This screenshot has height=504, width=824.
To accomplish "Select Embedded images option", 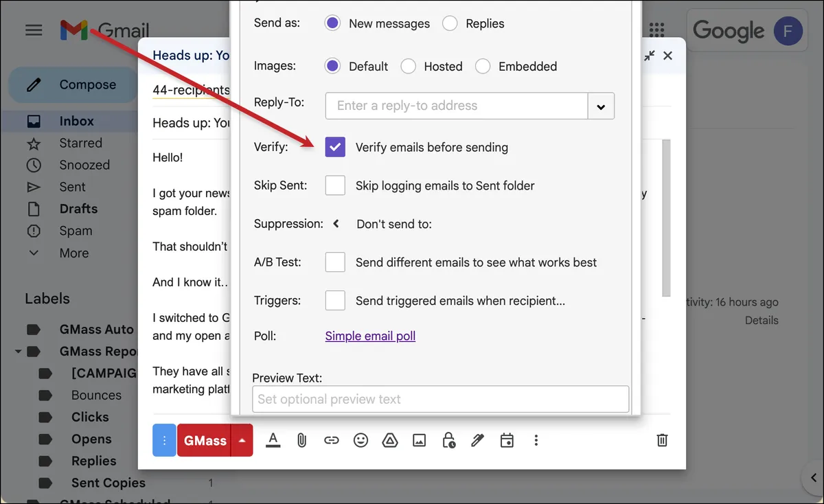I will tap(483, 67).
